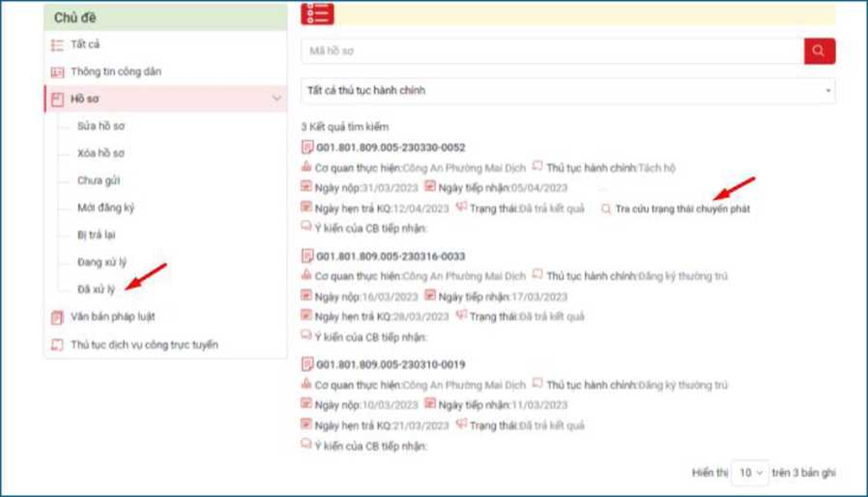Click the red list icon above search
This screenshot has height=497, width=868.
tap(317, 13)
